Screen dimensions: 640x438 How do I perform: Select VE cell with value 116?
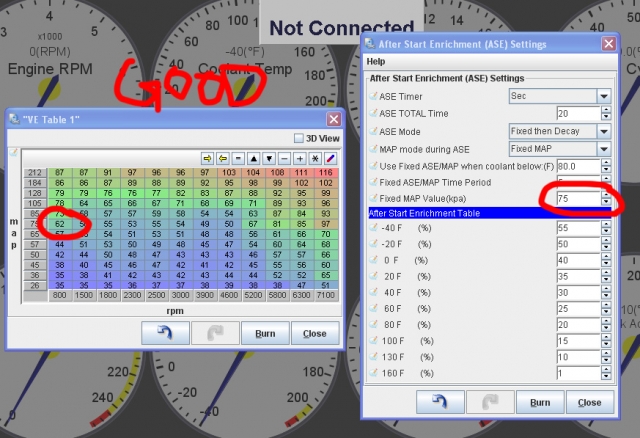coord(326,173)
